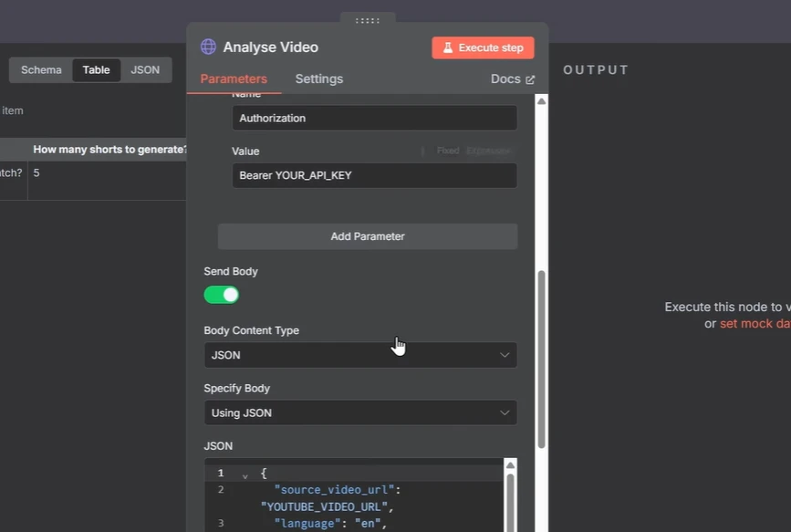Click the flask icon on Execute step
Image resolution: width=791 pixels, height=532 pixels.
(447, 47)
